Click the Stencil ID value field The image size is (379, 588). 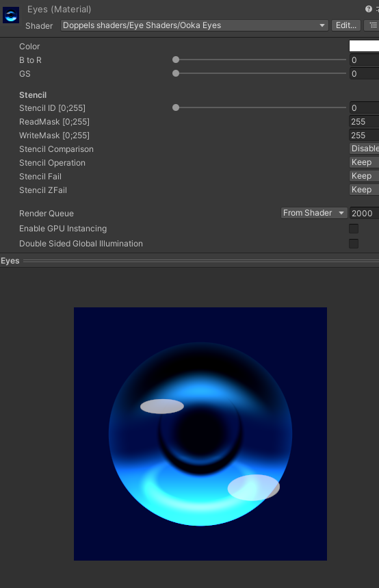364,108
